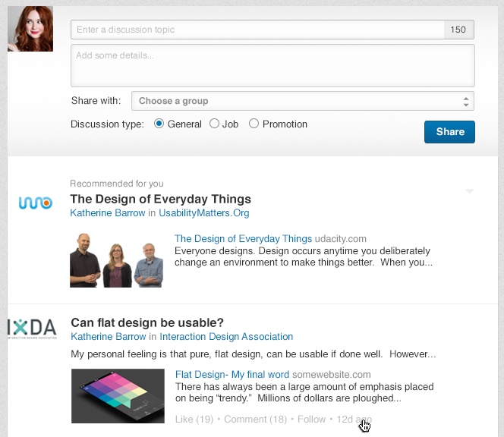This screenshot has height=437, width=504.
Task: Open Flat Design- My final word article
Action: [x=232, y=374]
